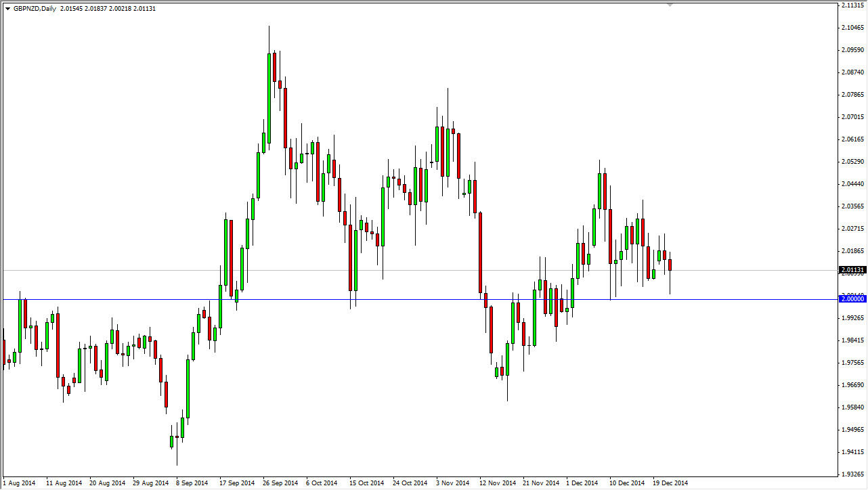Viewport: 868px width, 490px height.
Task: Click the 3 Nov 2014 date label
Action: (452, 483)
